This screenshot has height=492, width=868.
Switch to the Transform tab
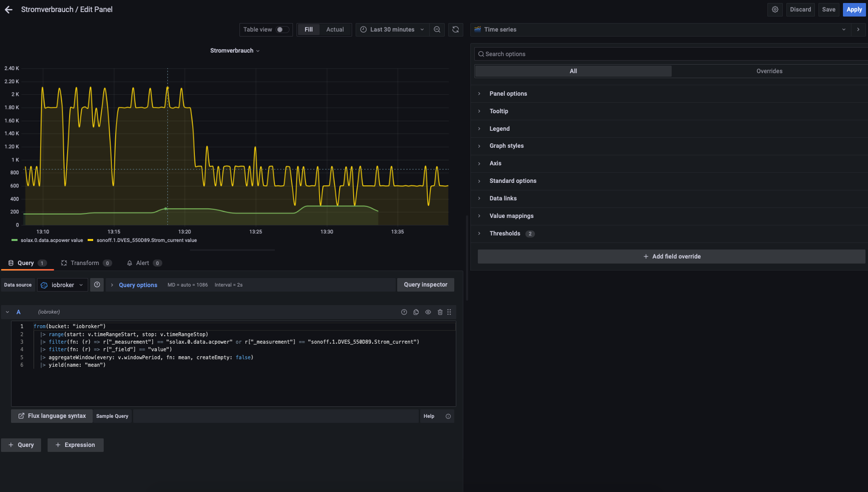(x=86, y=263)
